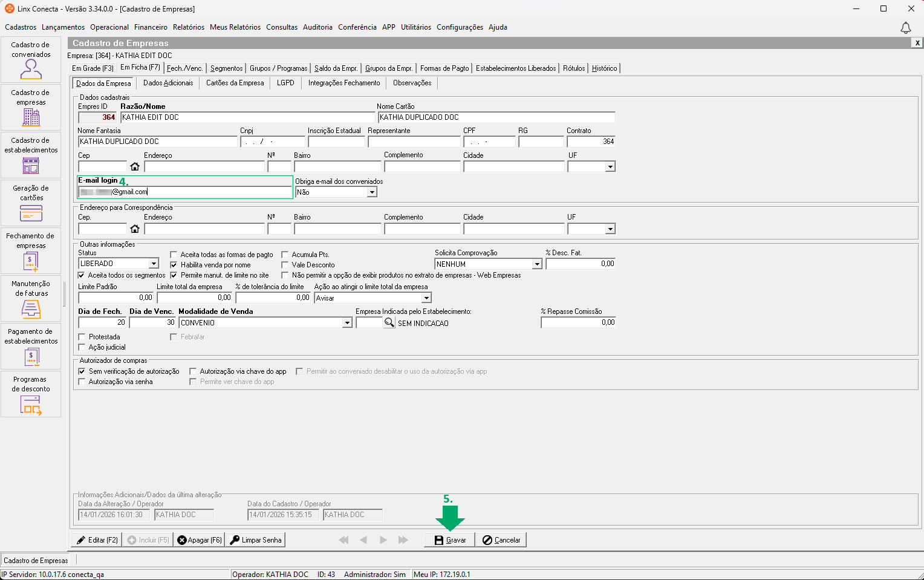
Task: Switch to Dados Adicionais tab
Action: 168,83
